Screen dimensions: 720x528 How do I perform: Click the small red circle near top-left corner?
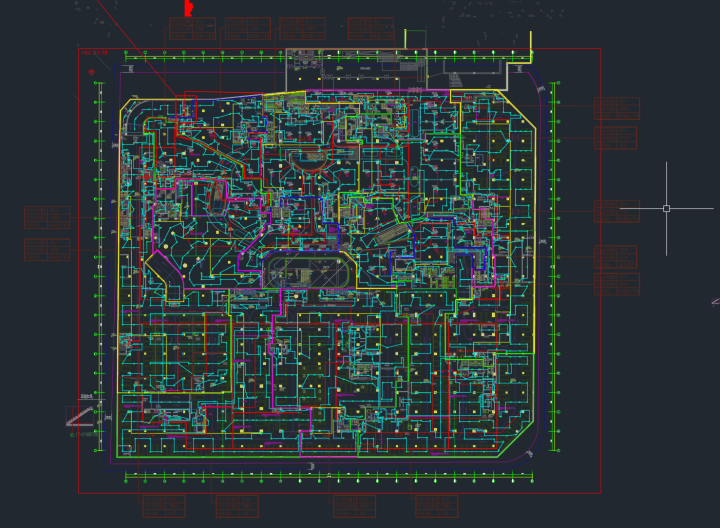point(91,73)
